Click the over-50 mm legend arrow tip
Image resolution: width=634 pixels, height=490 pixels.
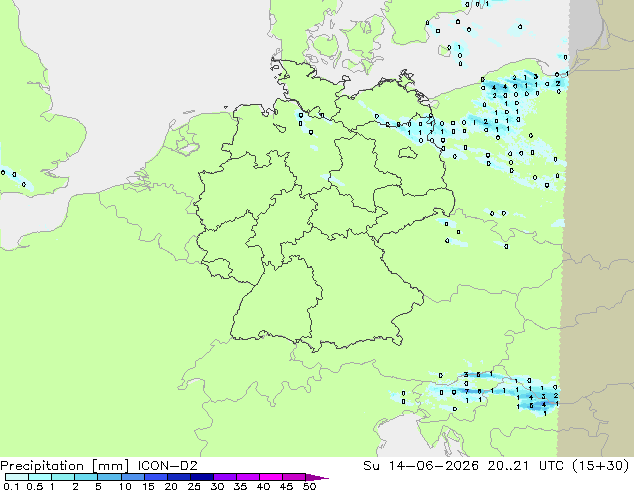pyautogui.click(x=317, y=477)
